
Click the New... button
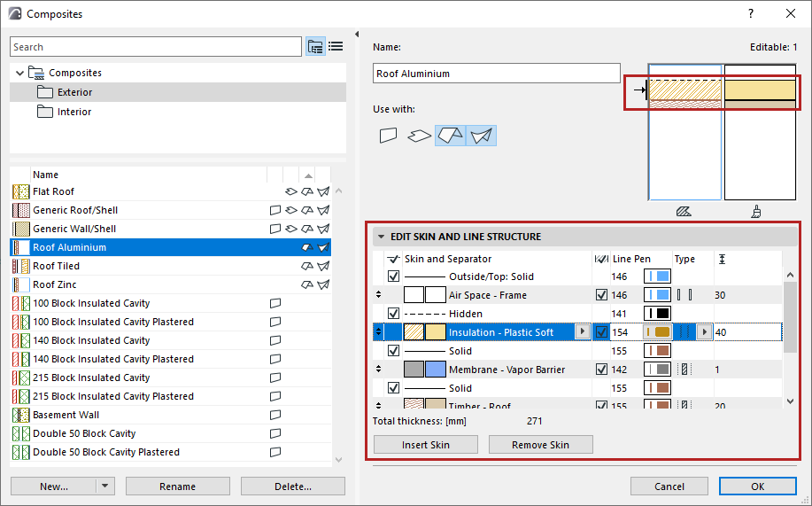pyautogui.click(x=54, y=487)
